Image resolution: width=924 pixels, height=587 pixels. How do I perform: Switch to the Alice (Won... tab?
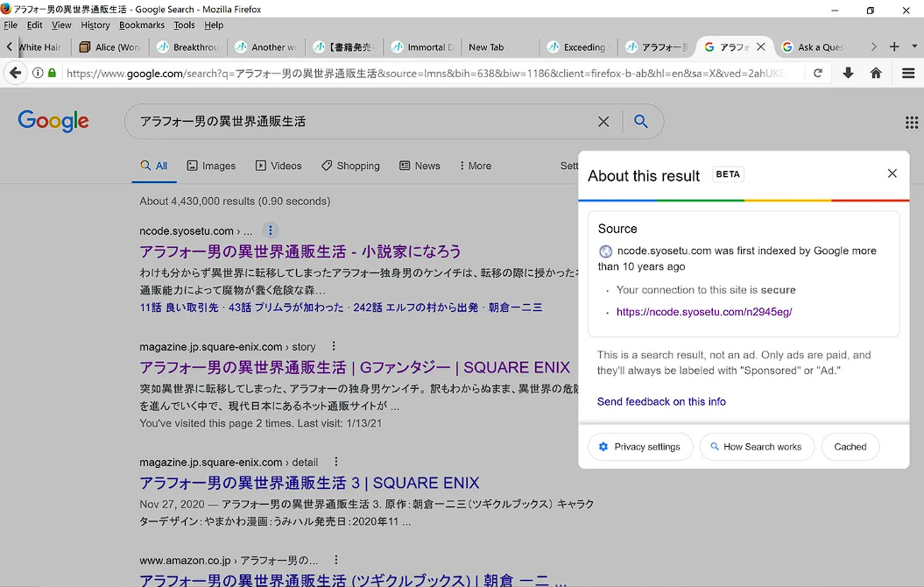pos(110,47)
